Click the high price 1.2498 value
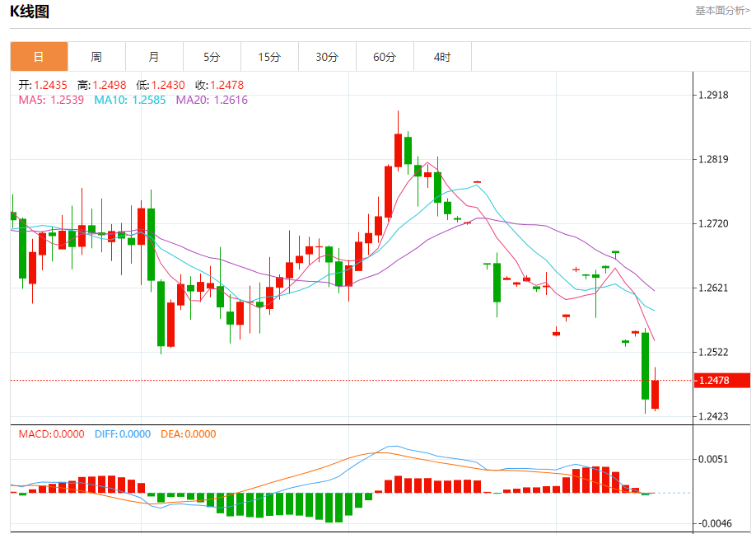Viewport: 756px width, 534px height. tap(110, 86)
